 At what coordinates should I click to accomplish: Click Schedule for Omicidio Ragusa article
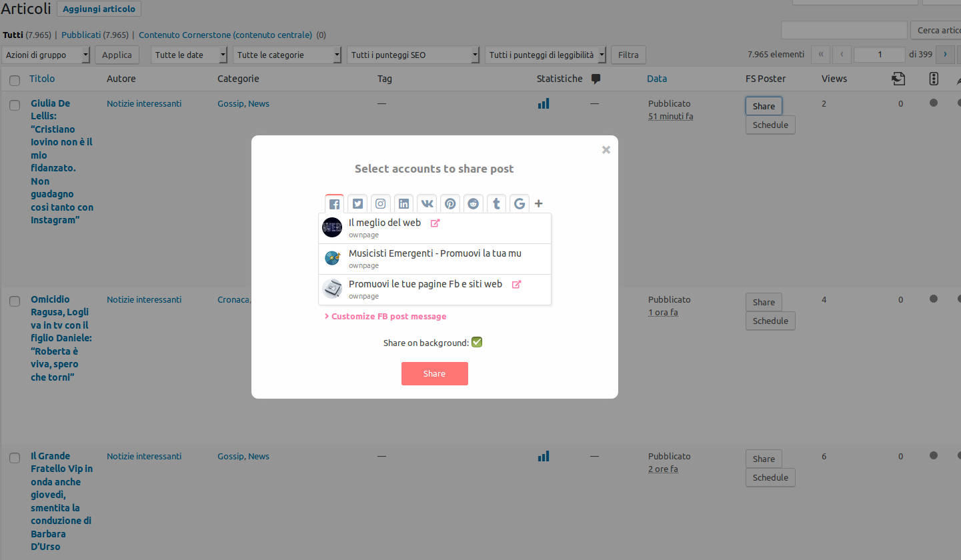[770, 321]
